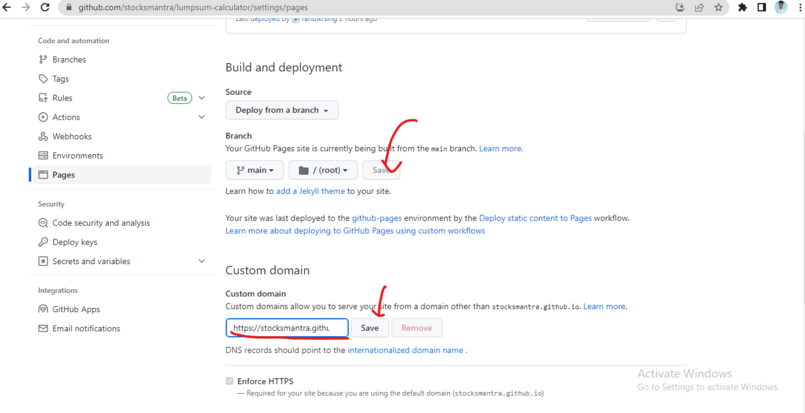Viewport: 805px width, 413px height.
Task: Click the Deploy keys key icon
Action: [x=43, y=242]
